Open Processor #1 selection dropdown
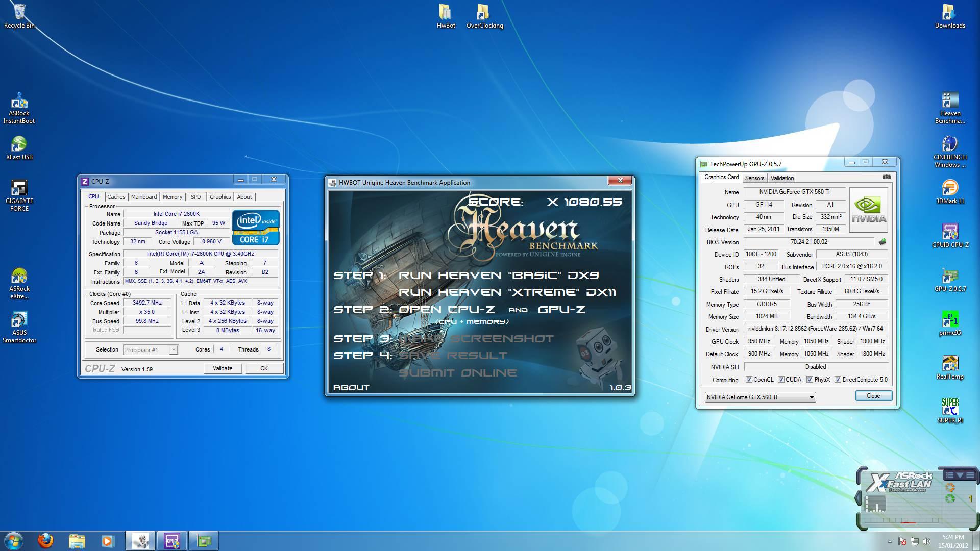This screenshot has height=551, width=980. 151,350
